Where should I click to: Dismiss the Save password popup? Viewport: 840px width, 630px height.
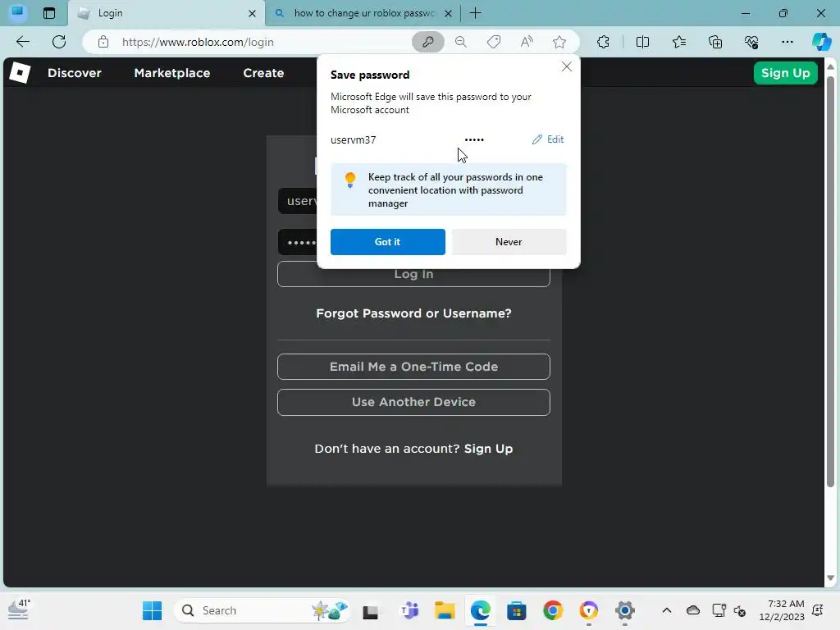566,66
